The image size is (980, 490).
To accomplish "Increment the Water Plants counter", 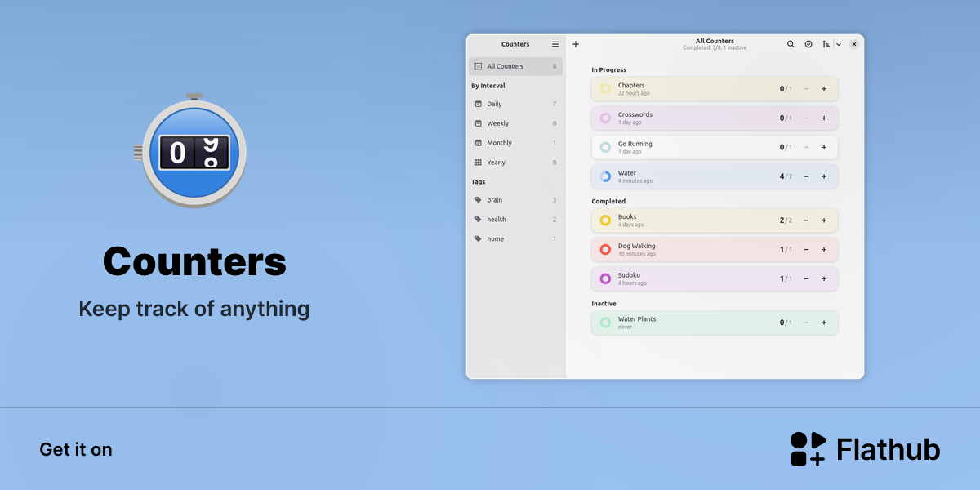I will [x=824, y=323].
